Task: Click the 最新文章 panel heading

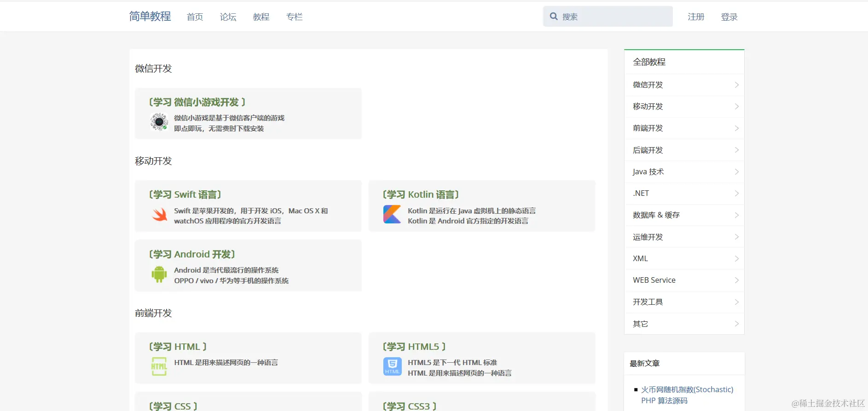Action: pos(645,363)
